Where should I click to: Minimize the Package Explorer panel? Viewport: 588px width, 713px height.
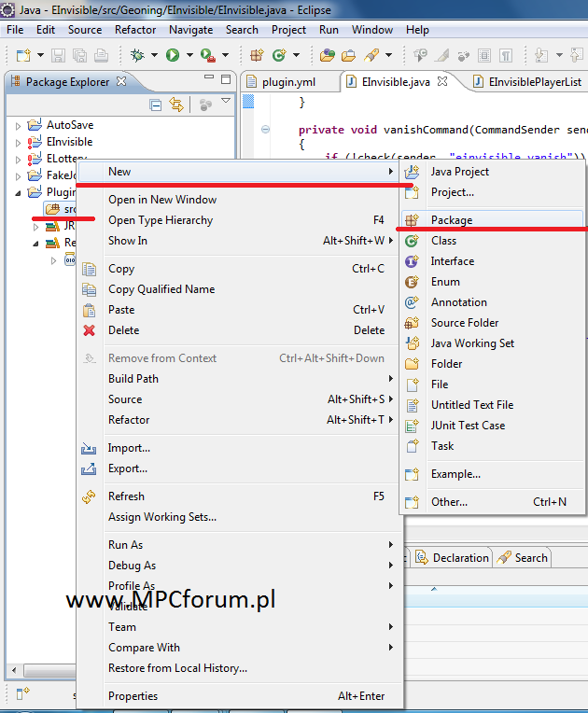click(x=209, y=77)
